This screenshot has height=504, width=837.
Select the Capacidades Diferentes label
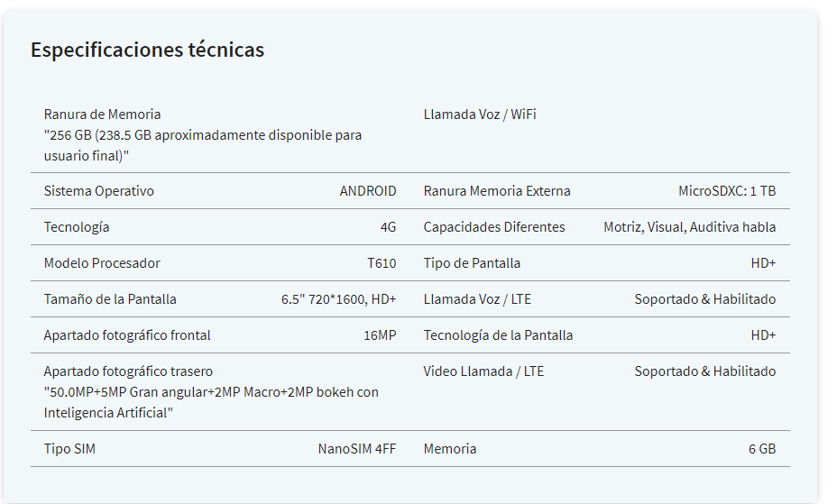tap(494, 227)
